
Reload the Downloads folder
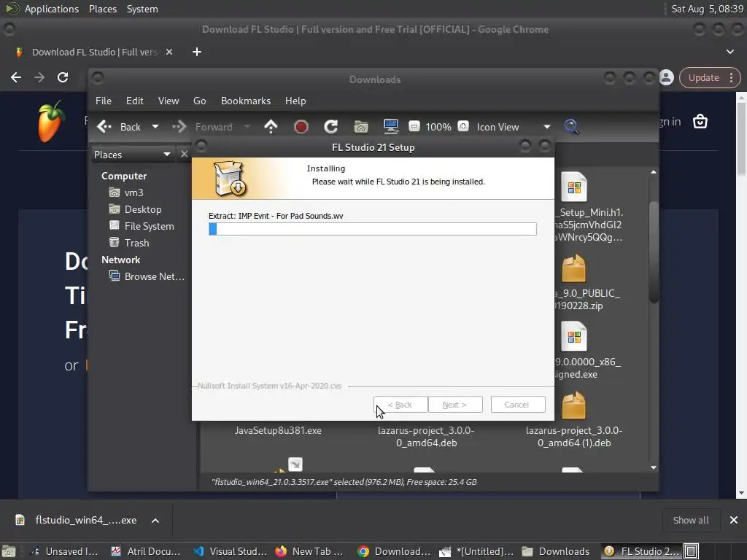pyautogui.click(x=330, y=127)
